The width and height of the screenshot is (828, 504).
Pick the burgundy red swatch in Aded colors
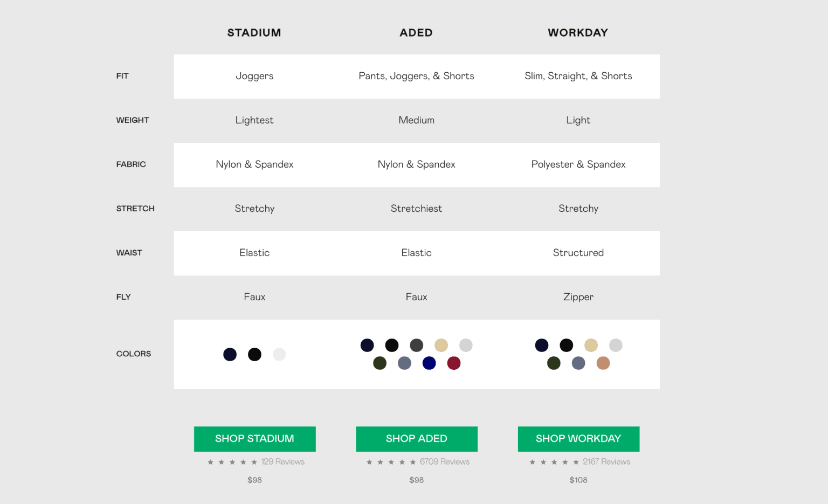coord(454,363)
